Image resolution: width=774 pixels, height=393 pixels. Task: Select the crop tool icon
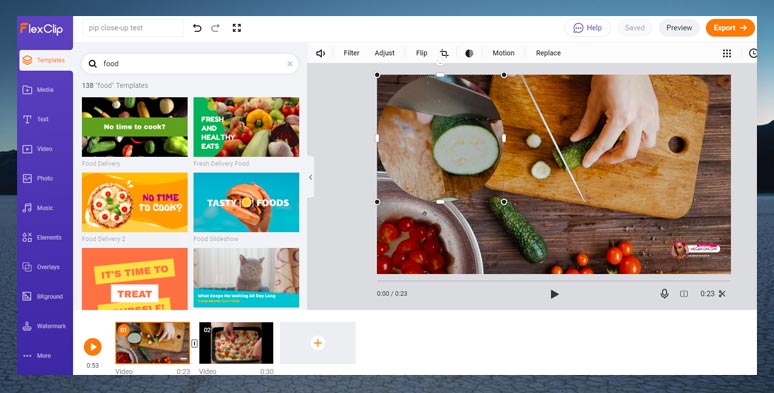pyautogui.click(x=444, y=53)
